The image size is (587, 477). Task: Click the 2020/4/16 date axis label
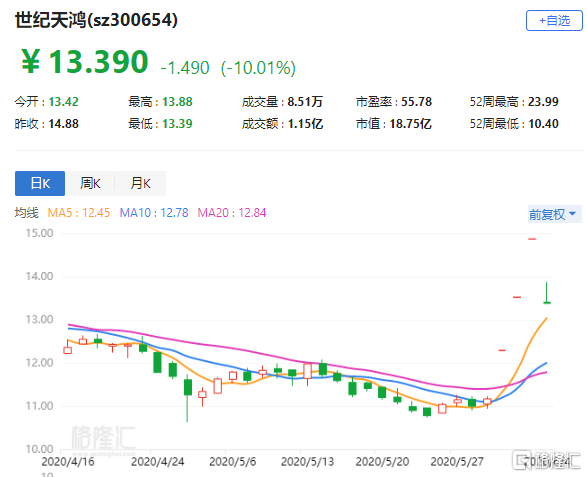(x=68, y=462)
